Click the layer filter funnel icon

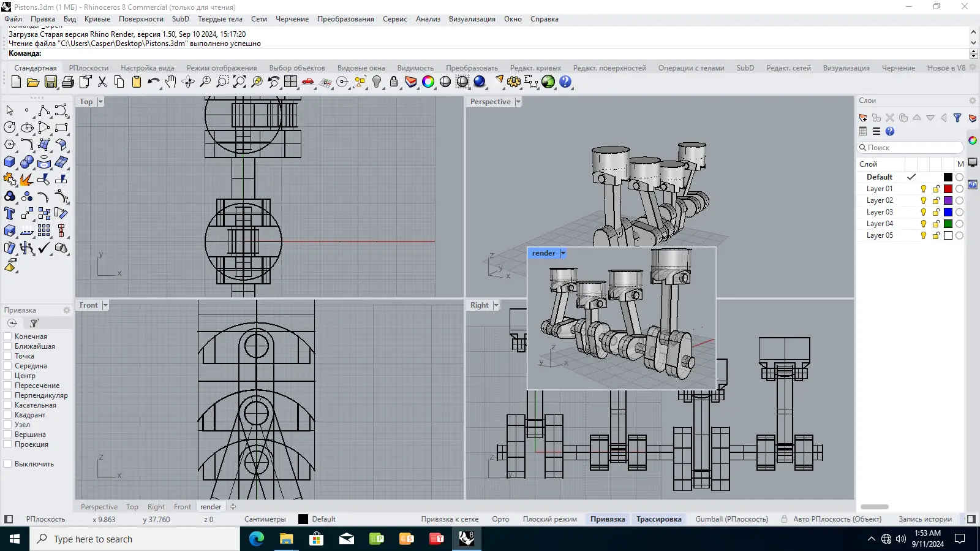click(957, 118)
